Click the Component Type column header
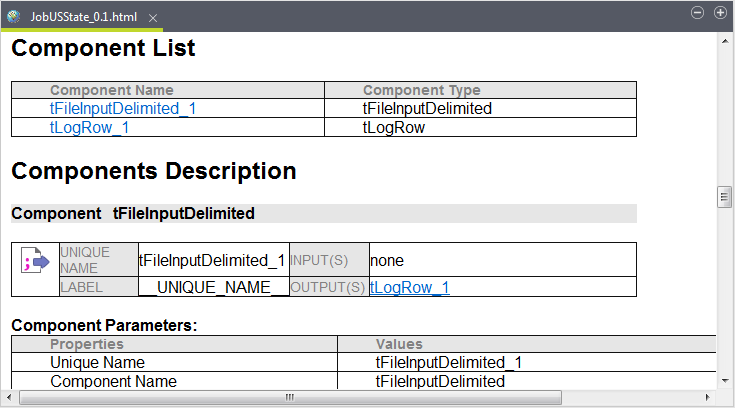 pyautogui.click(x=422, y=90)
